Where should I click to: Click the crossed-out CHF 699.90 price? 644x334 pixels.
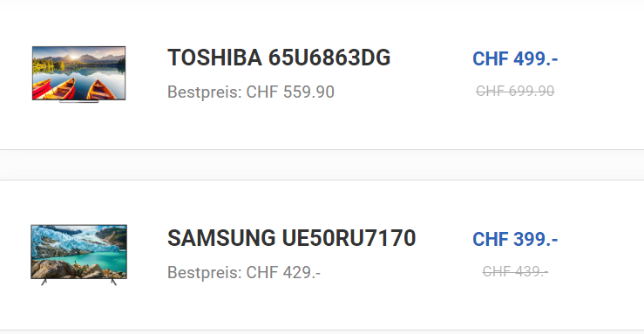click(515, 91)
